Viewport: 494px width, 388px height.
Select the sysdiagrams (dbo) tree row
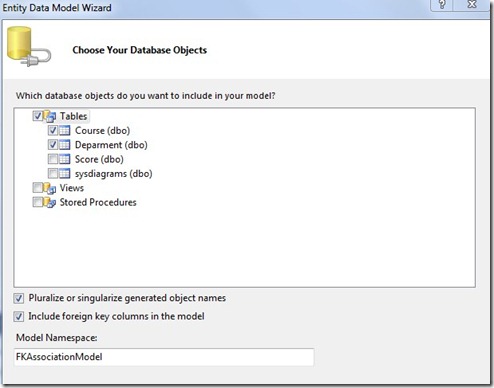[113, 174]
